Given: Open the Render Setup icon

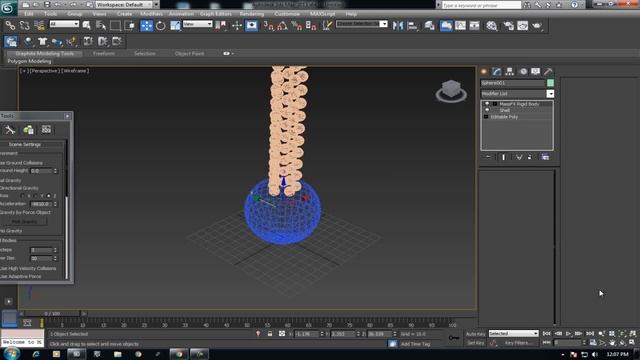Looking at the screenshot, I should 508,26.
